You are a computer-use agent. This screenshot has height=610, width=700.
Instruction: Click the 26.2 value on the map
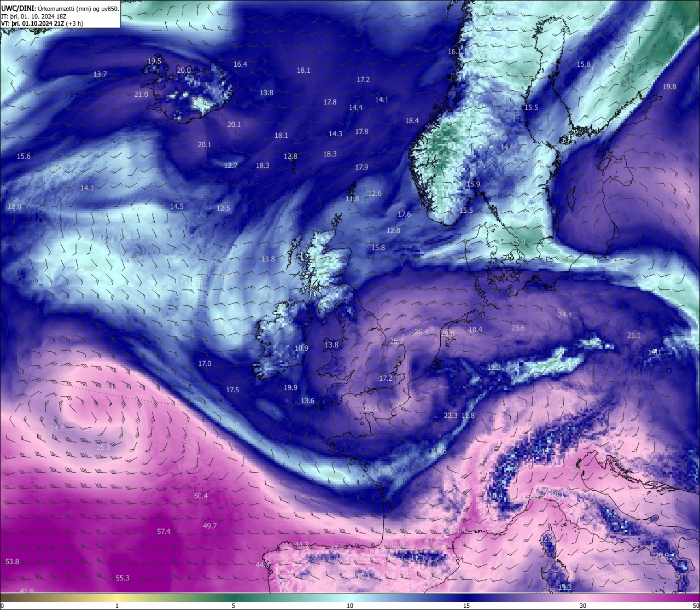pyautogui.click(x=396, y=341)
